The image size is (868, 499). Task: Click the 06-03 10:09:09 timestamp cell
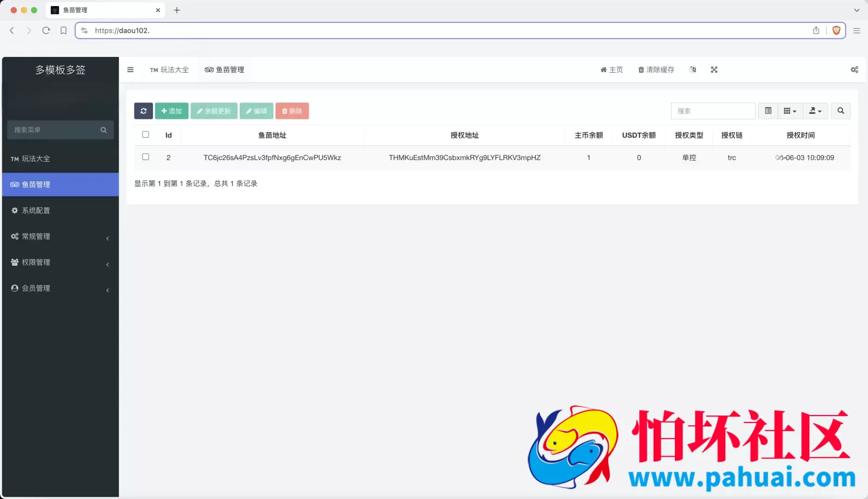(805, 158)
